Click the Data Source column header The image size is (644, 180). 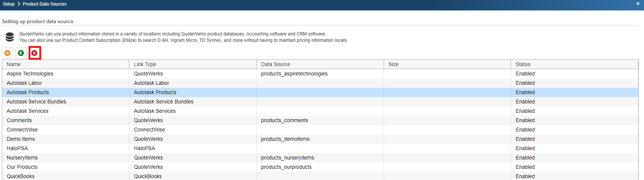point(275,64)
